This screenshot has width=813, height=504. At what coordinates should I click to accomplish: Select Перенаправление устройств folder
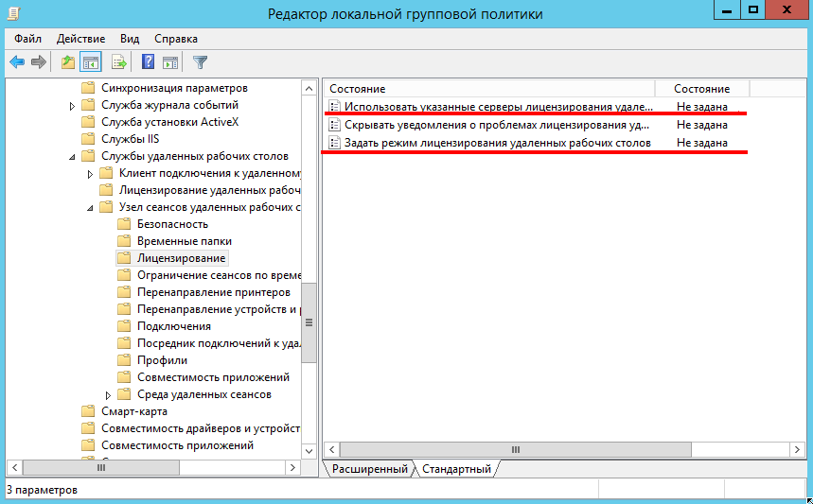pos(219,309)
